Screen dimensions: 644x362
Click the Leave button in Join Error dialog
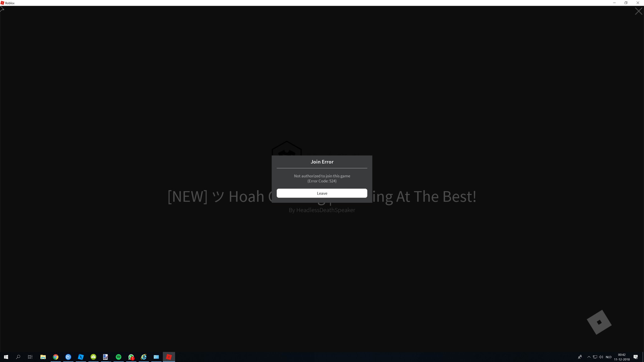coord(322,193)
